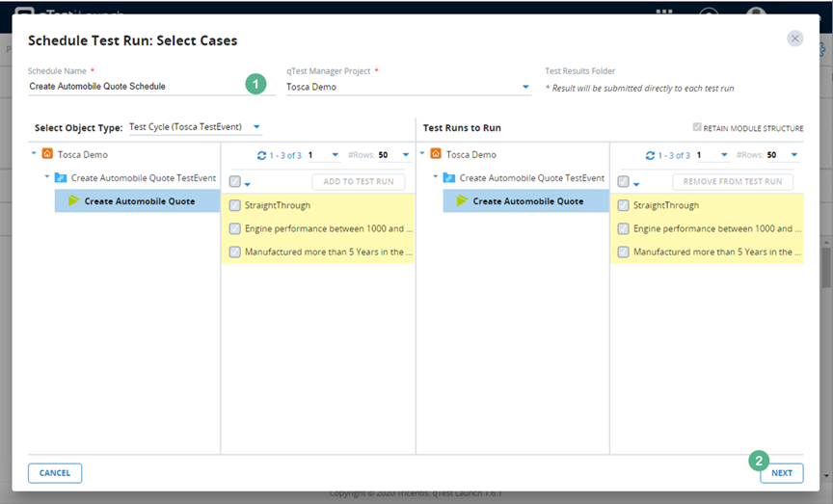Check Engine performance case in left list
The height and width of the screenshot is (504, 833).
235,229
